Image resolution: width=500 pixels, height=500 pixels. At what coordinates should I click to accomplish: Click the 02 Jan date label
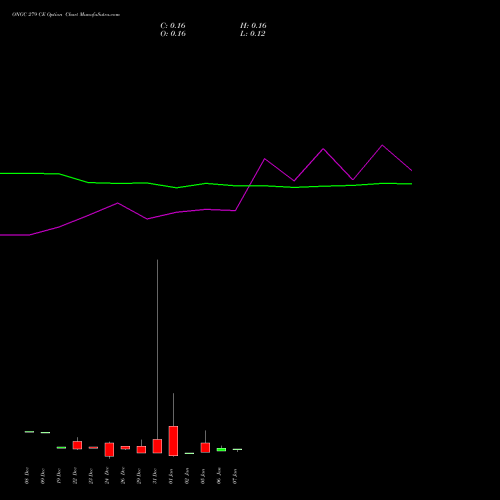(x=187, y=476)
